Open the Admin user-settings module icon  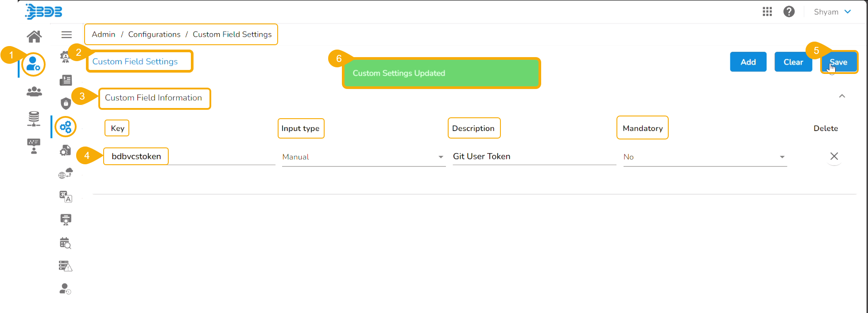pyautogui.click(x=33, y=64)
